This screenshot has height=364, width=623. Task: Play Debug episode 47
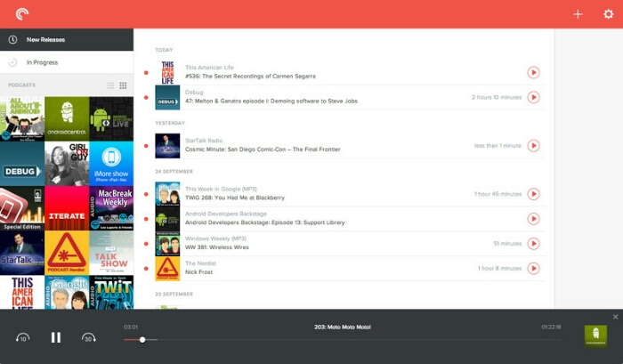[x=533, y=97]
